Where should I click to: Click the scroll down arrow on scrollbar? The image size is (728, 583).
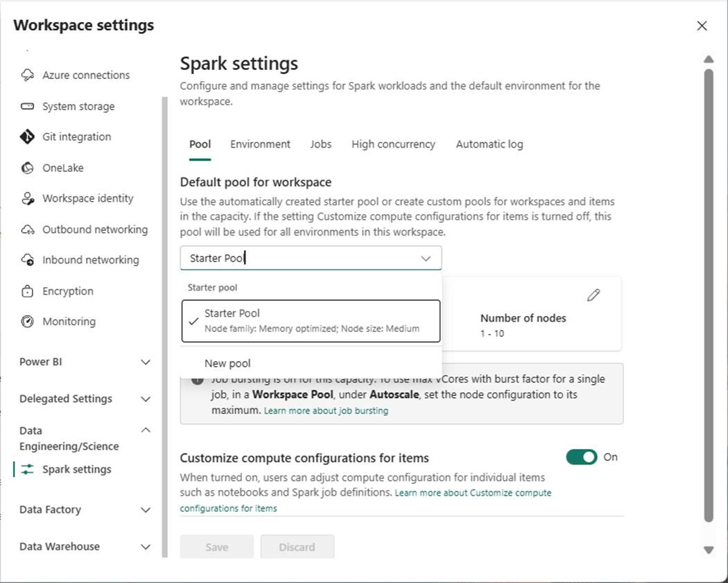coord(709,550)
